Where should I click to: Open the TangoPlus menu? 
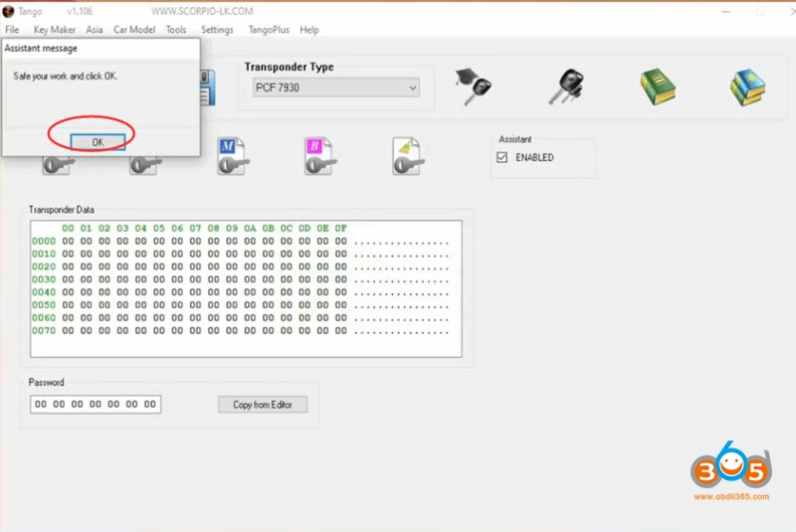coord(269,30)
